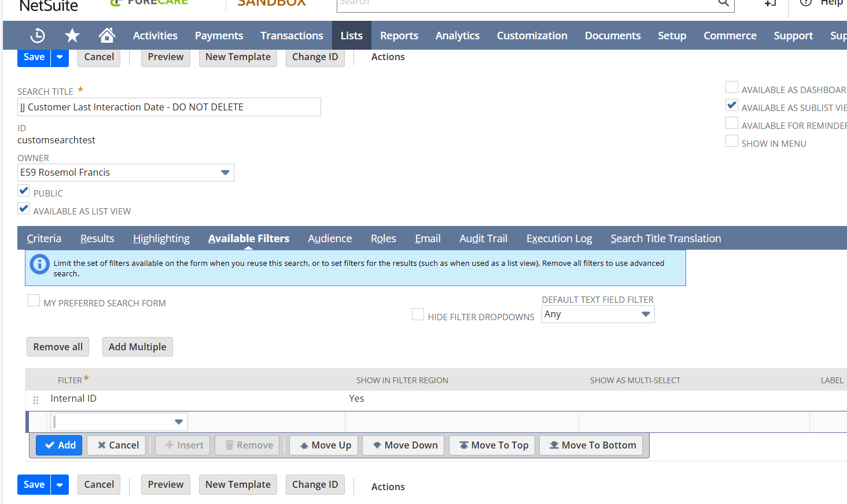The image size is (847, 504).
Task: Open the top Save button dropdown arrow
Action: pos(60,57)
